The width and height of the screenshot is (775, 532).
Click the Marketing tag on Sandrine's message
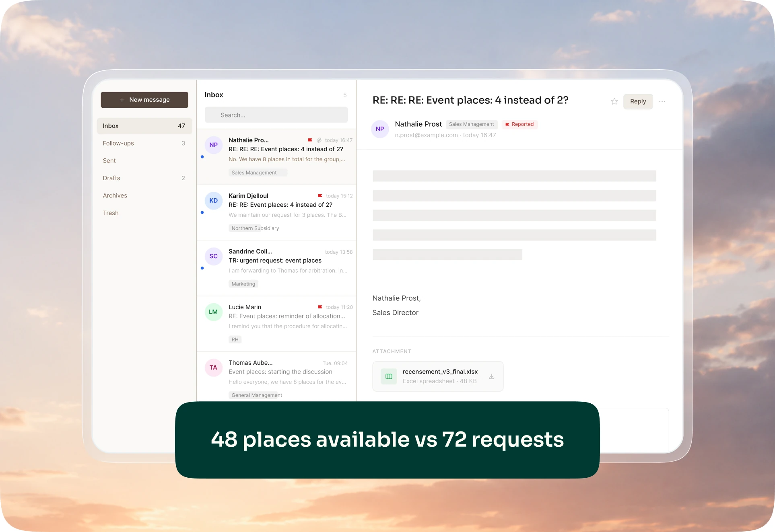[243, 284]
